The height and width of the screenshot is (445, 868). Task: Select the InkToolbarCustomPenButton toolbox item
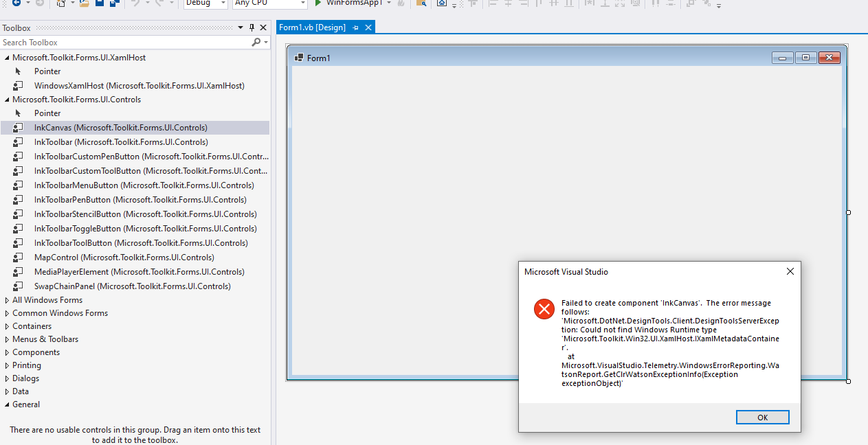(x=135, y=157)
